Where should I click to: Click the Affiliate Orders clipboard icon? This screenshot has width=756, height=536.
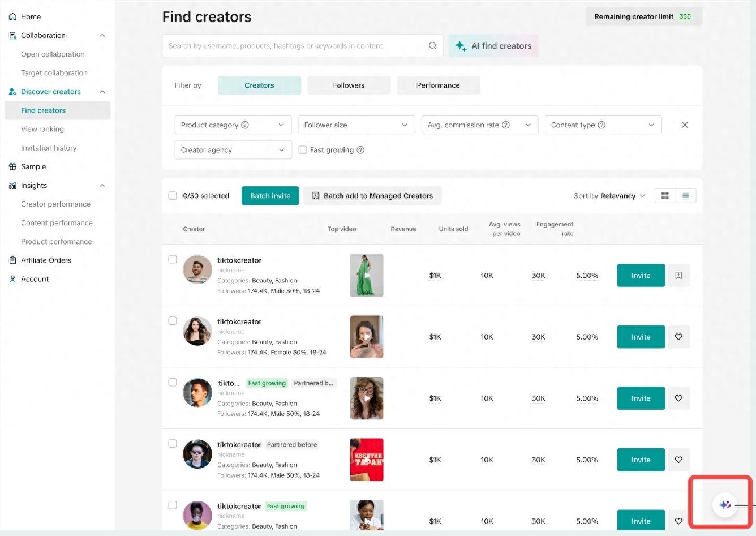click(x=12, y=260)
